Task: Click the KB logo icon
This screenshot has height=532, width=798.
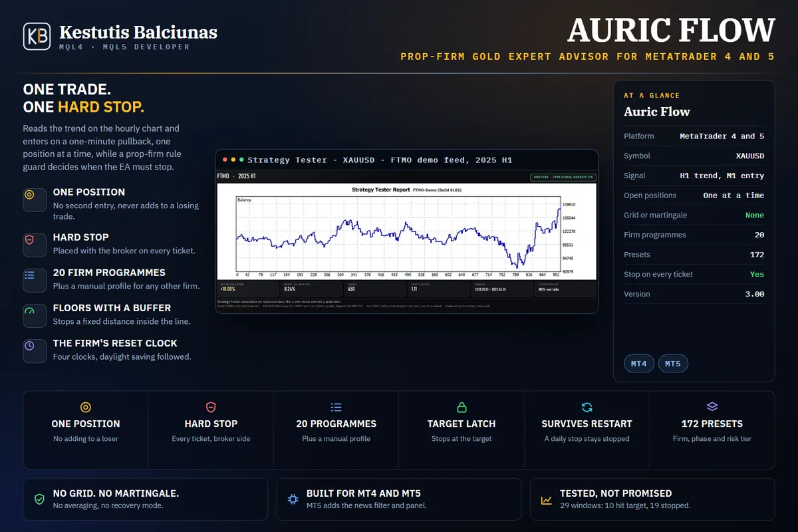Action: pyautogui.click(x=37, y=37)
